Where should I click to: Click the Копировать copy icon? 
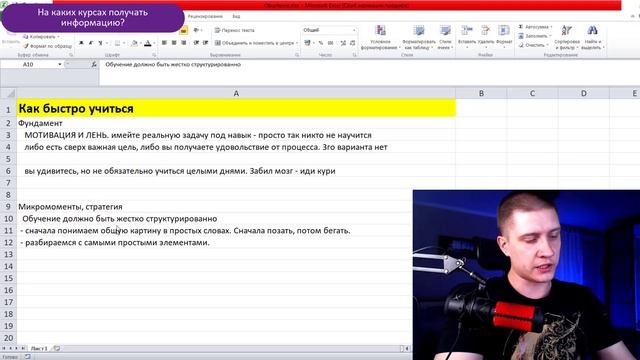pos(26,37)
